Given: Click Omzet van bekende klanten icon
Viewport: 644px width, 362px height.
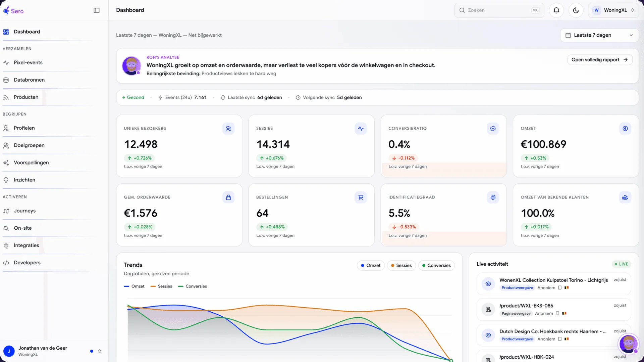Looking at the screenshot, I should [x=625, y=197].
